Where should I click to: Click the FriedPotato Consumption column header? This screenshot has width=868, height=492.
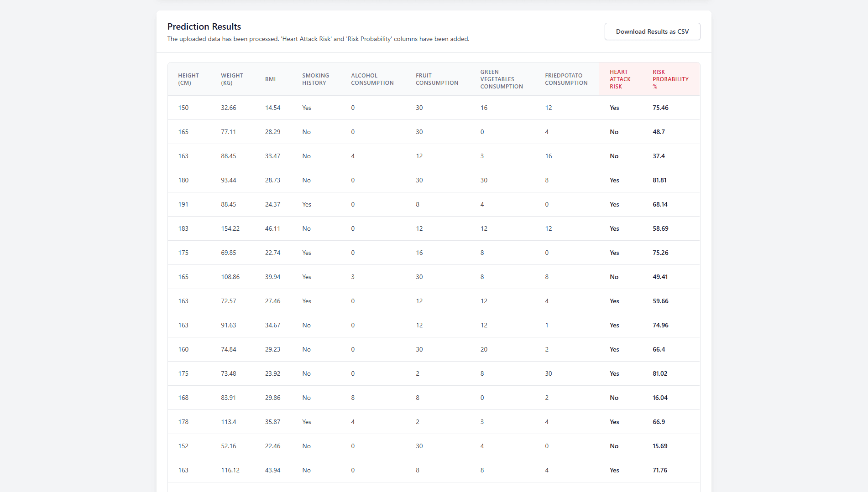pyautogui.click(x=566, y=79)
